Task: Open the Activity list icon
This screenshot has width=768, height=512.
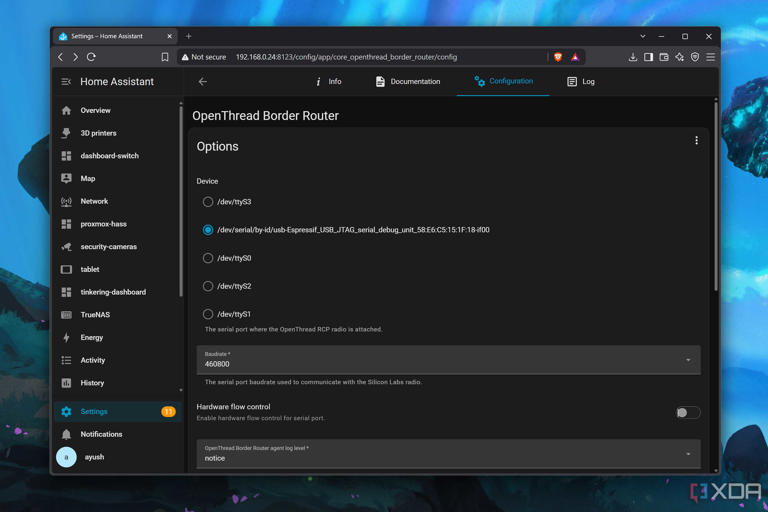Action: click(x=67, y=360)
